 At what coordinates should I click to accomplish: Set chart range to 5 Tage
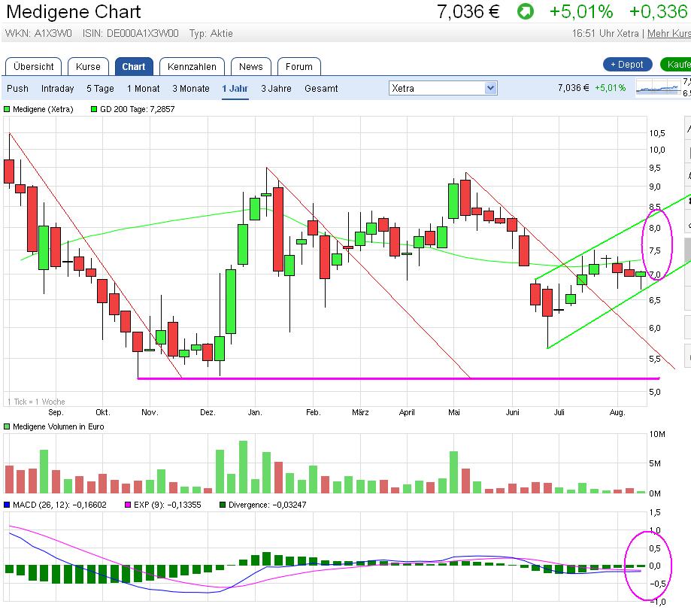[100, 89]
